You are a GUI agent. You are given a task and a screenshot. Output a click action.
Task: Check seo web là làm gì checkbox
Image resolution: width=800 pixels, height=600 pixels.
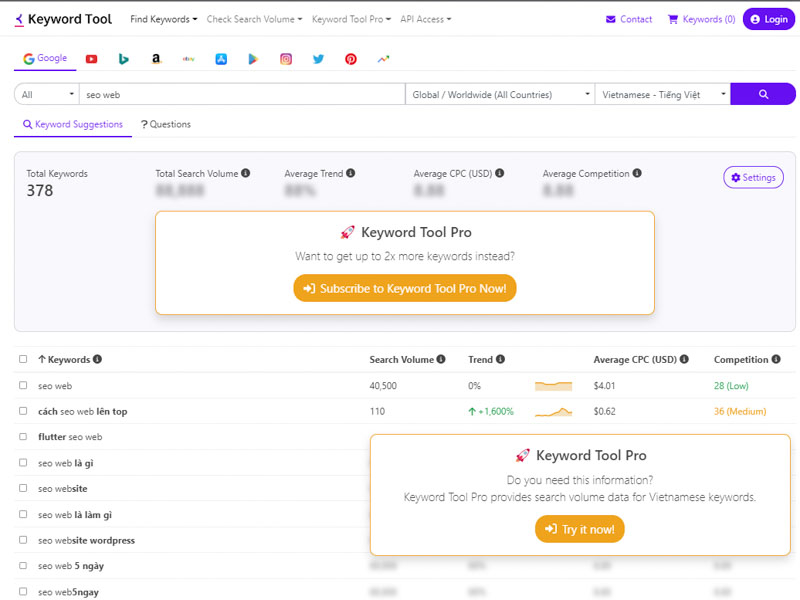tap(23, 514)
